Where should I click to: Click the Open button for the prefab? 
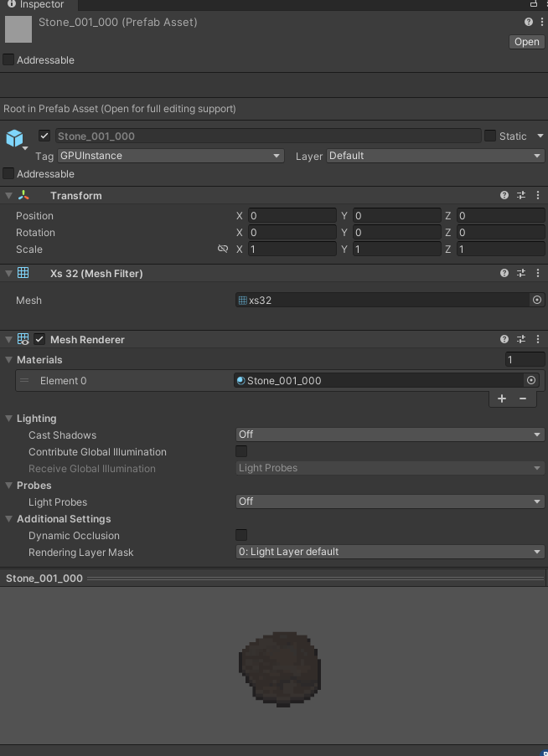[x=526, y=41]
